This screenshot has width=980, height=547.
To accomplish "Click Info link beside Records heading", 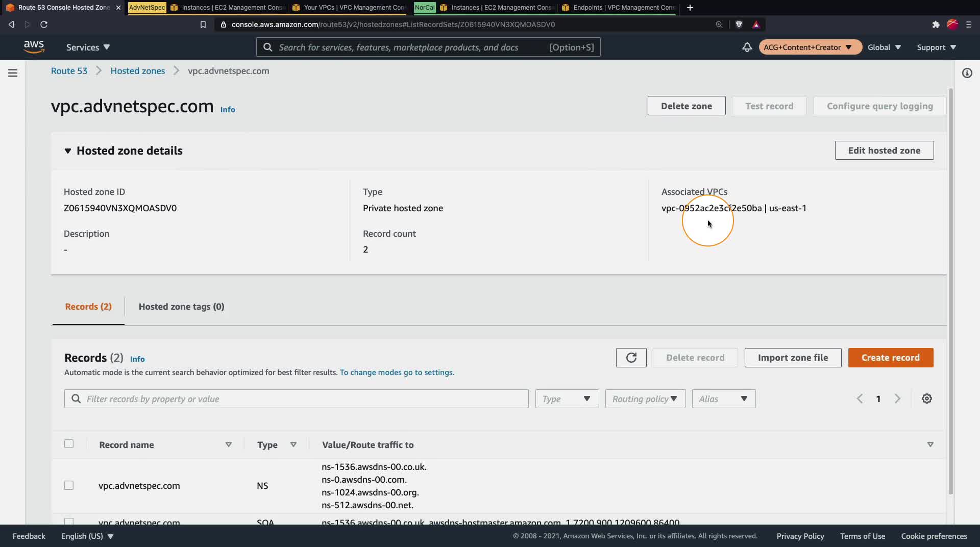I will pyautogui.click(x=137, y=359).
